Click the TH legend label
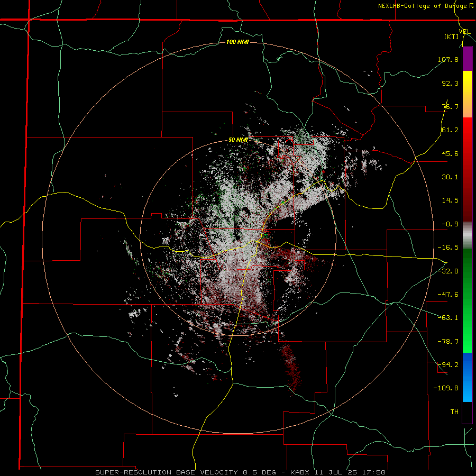The width and height of the screenshot is (476, 476). point(454,411)
